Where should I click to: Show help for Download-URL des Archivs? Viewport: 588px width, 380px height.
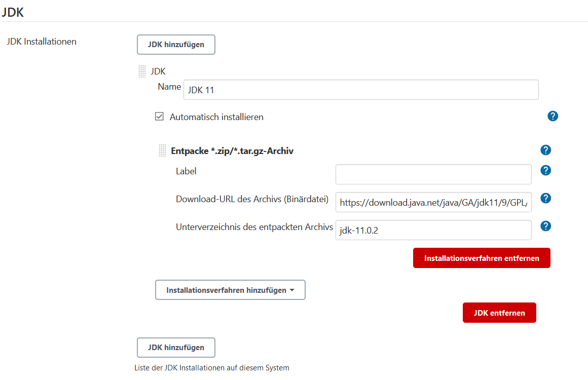pos(545,198)
